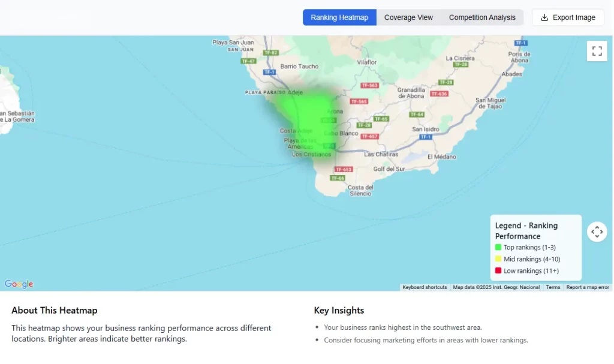Click the TF-636 road shield
Screen dimensions: 614x364
coord(438,94)
